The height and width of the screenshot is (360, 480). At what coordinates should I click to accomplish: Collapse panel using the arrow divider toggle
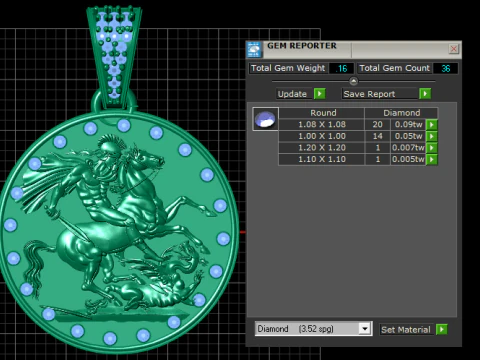coord(353,81)
